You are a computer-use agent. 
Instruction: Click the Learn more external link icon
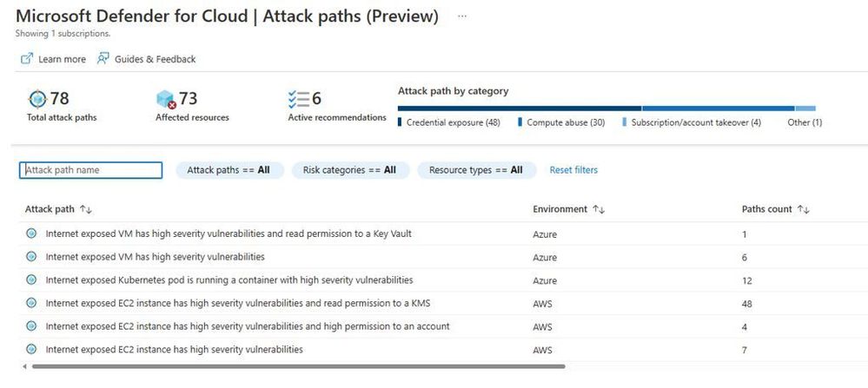[27, 59]
